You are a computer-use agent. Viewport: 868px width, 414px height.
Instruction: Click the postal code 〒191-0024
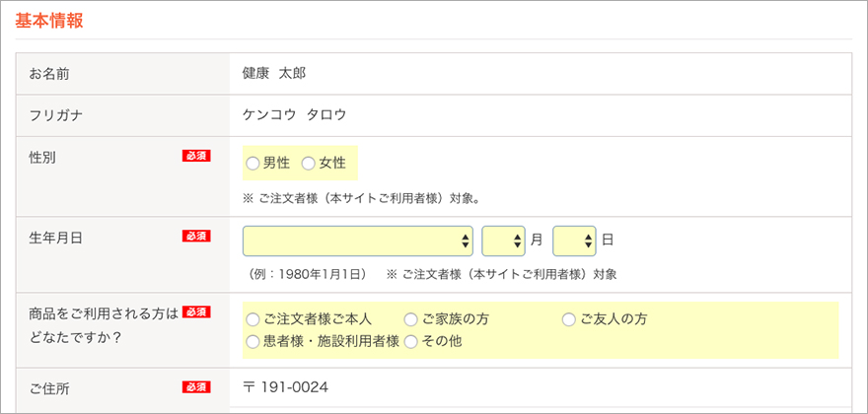pos(285,387)
